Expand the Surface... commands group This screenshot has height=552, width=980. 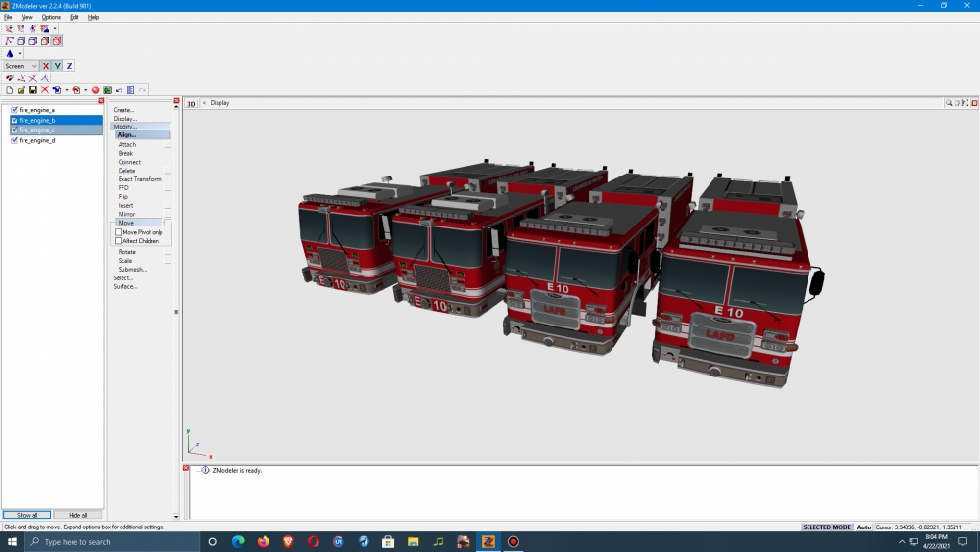pyautogui.click(x=125, y=286)
